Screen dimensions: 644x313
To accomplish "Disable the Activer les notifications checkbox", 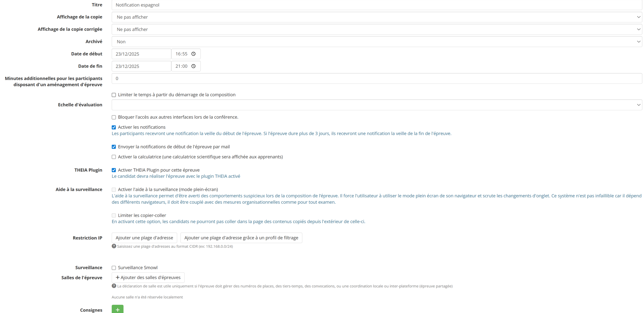I will 114,127.
